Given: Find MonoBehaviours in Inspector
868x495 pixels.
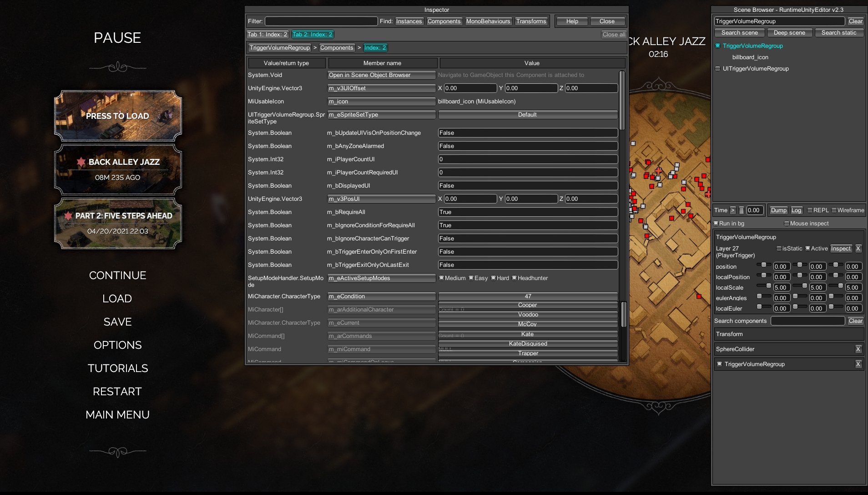Looking at the screenshot, I should point(488,21).
